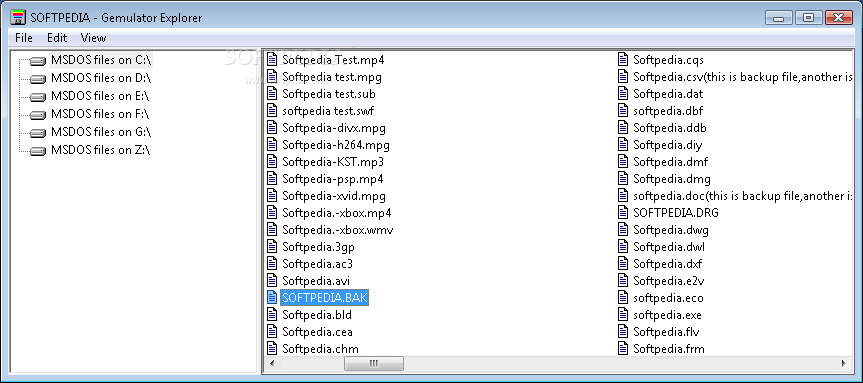This screenshot has height=383, width=863.
Task: Click the drive icon for MSDOS files on F:\
Action: pos(38,115)
